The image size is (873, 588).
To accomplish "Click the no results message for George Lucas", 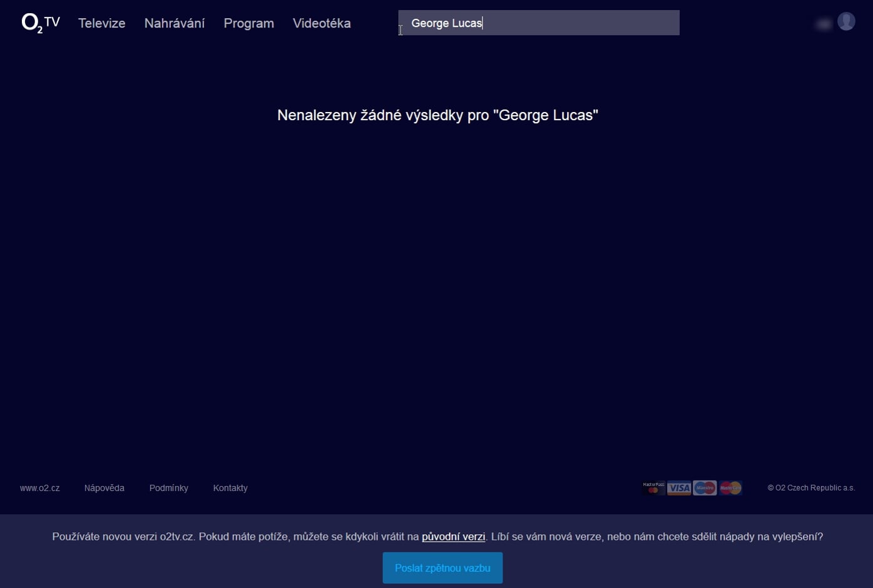I will pyautogui.click(x=438, y=115).
